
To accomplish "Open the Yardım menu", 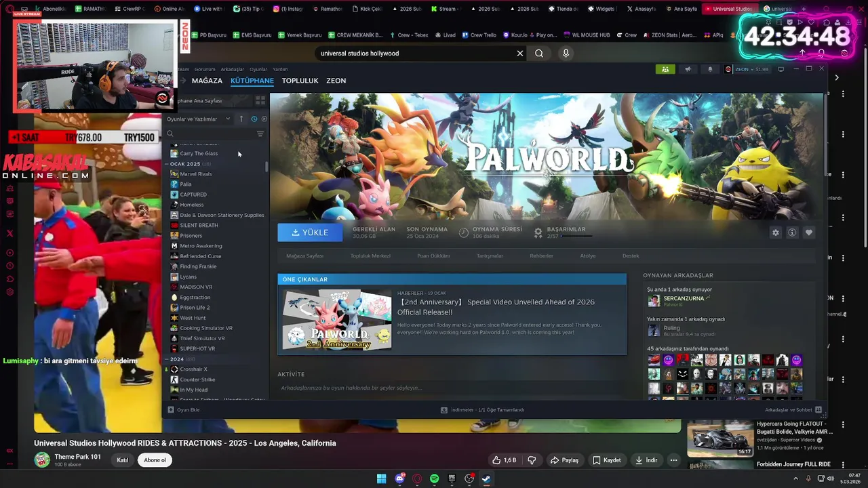I will [x=280, y=69].
